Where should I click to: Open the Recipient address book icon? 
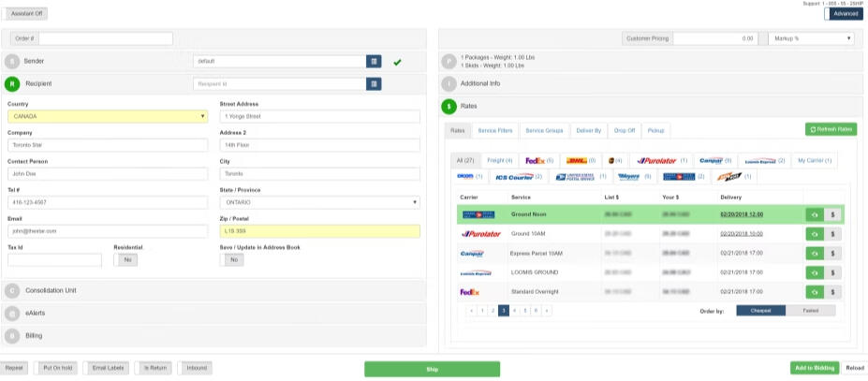click(374, 84)
